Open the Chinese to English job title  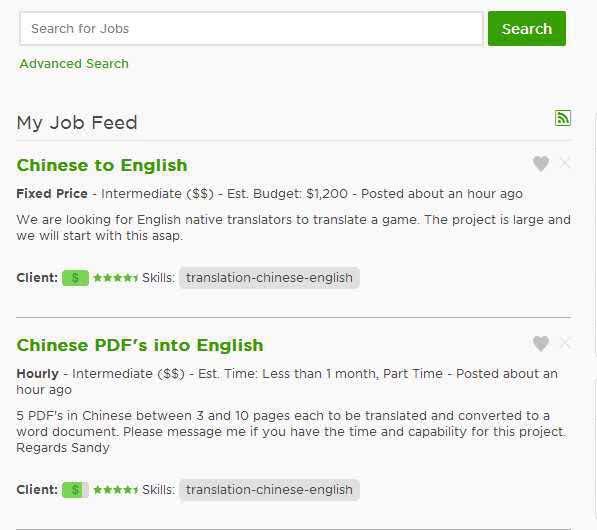[x=102, y=165]
